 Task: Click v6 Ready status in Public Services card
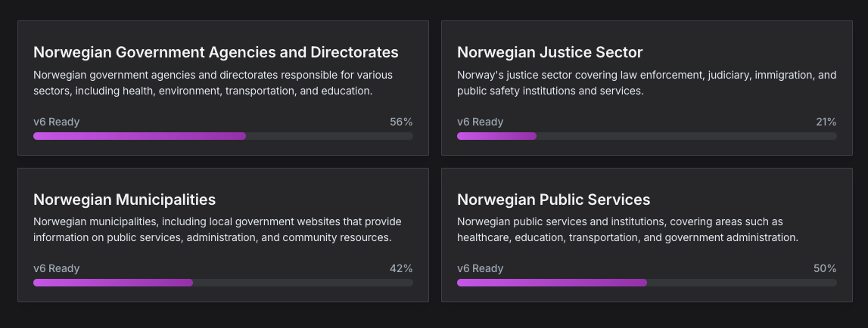tap(481, 268)
